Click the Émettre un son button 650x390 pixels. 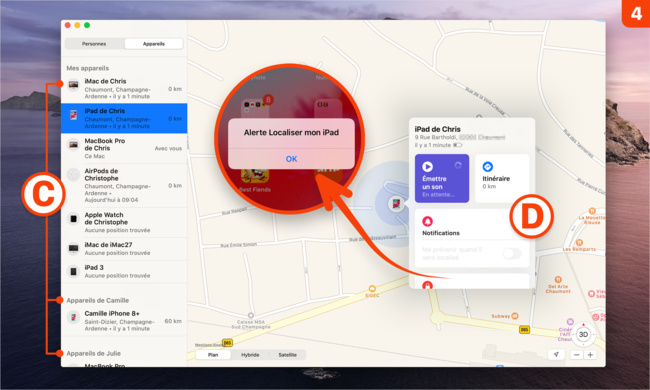[x=442, y=179]
